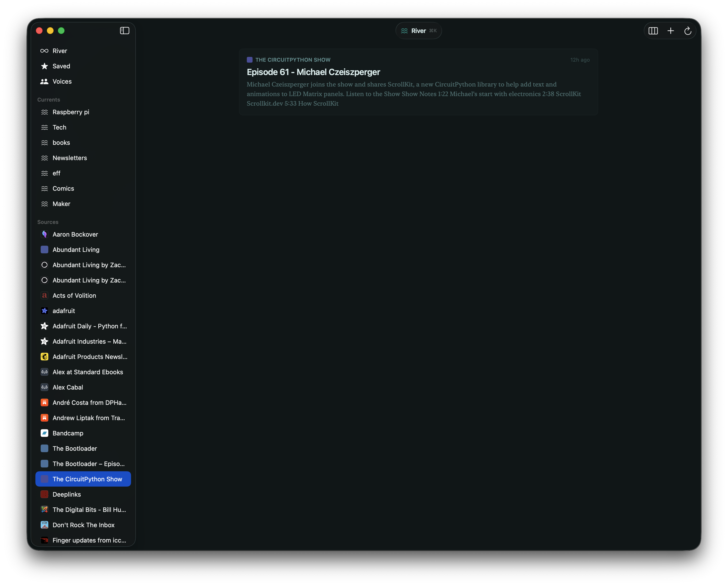Select The Bootloader source
The image size is (728, 586).
[83, 448]
